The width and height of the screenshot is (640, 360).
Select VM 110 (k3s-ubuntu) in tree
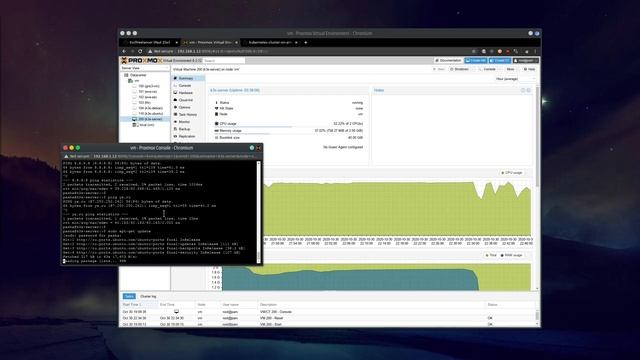pyautogui.click(x=150, y=113)
